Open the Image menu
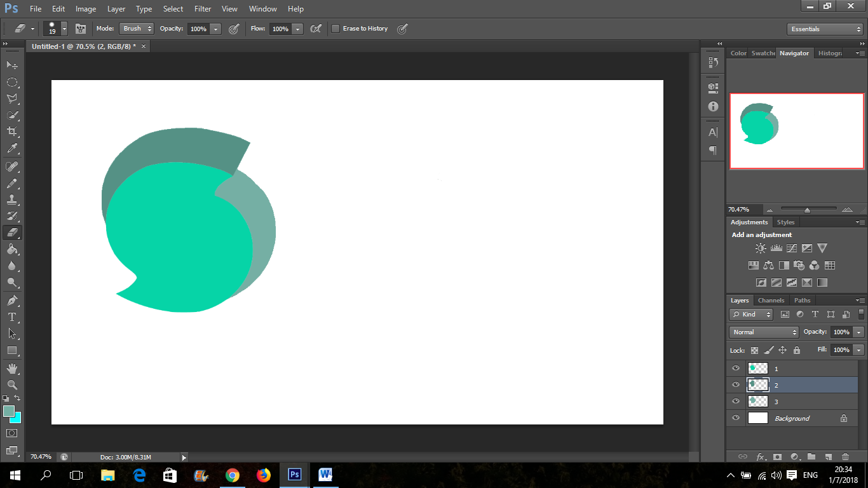 coord(86,9)
